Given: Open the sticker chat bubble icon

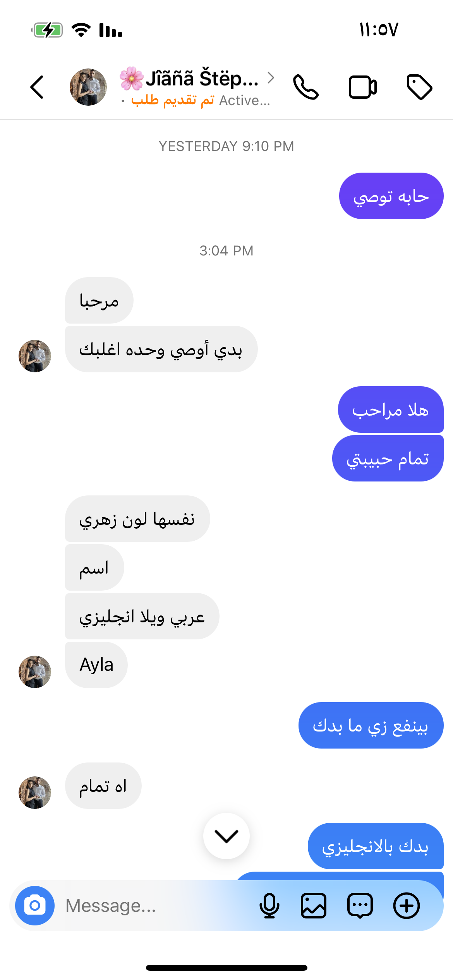Looking at the screenshot, I should (360, 906).
